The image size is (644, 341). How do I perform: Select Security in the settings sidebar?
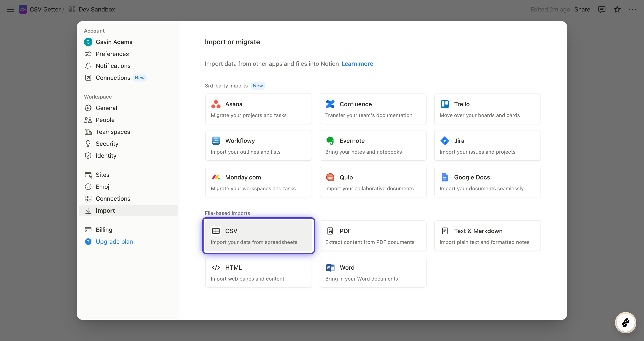(x=107, y=144)
